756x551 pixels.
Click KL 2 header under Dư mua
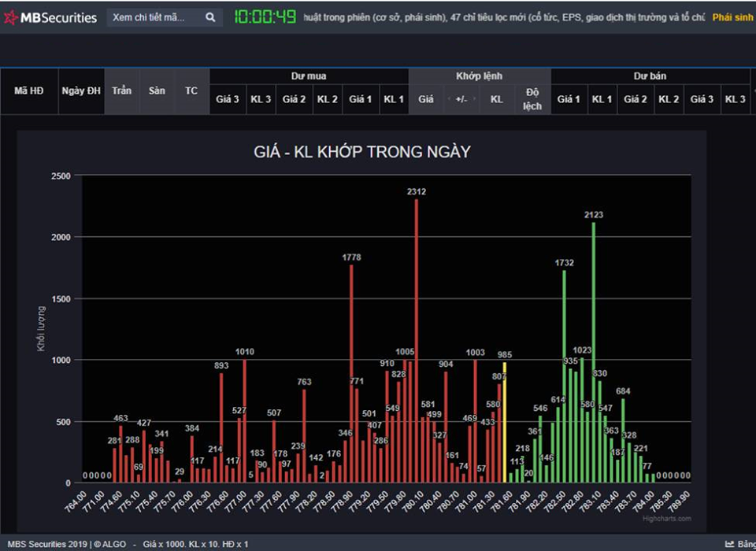tap(328, 99)
